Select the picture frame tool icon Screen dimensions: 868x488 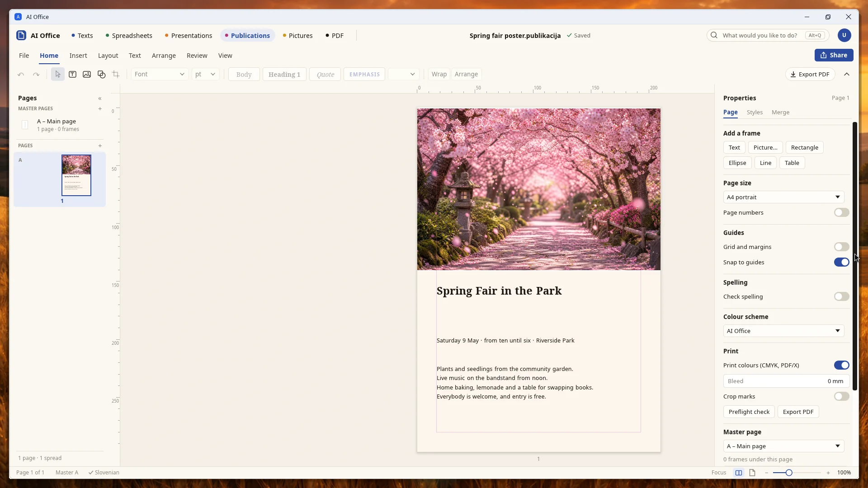87,75
